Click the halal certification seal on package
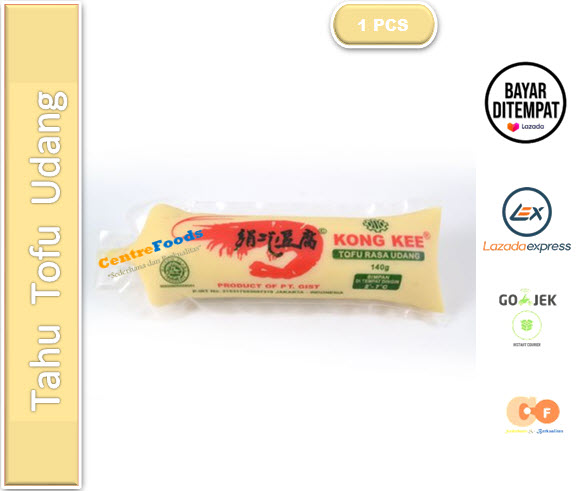The image size is (577, 491). click(174, 270)
